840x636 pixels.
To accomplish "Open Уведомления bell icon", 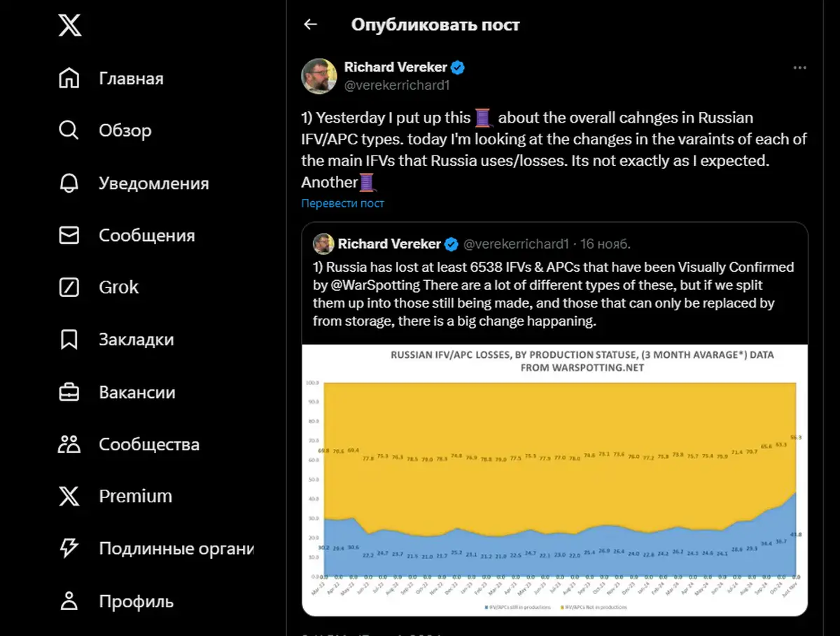I will 69,183.
